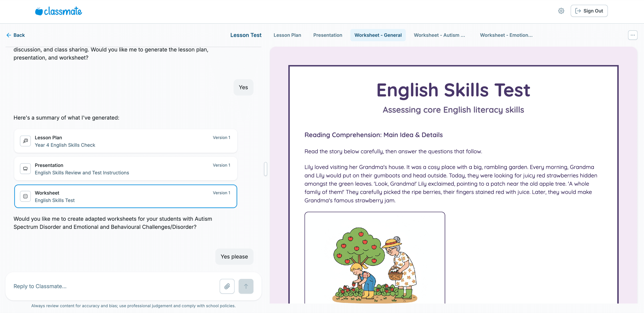Select the Worksheet - General tab
Image resolution: width=644 pixels, height=313 pixels.
tap(378, 35)
